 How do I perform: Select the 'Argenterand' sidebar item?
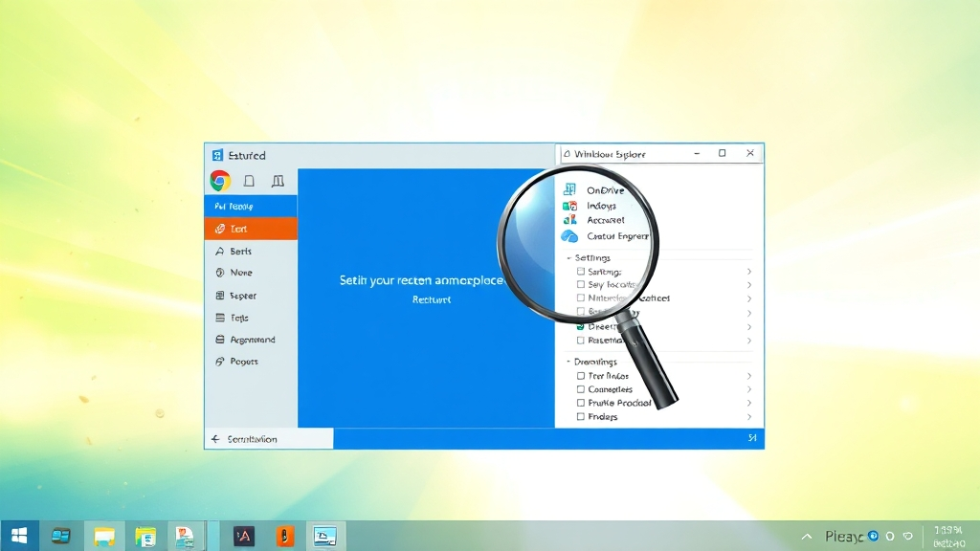coord(251,340)
